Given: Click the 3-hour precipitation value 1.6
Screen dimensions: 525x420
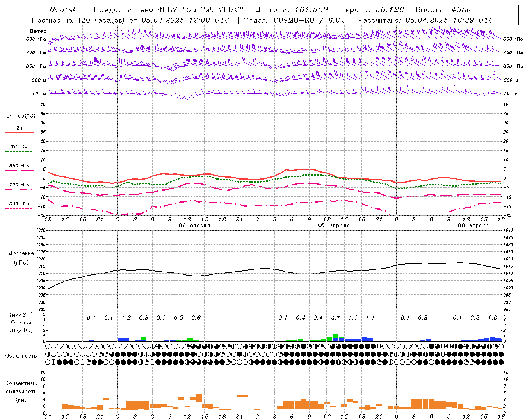Looking at the screenshot, I should point(492,318).
